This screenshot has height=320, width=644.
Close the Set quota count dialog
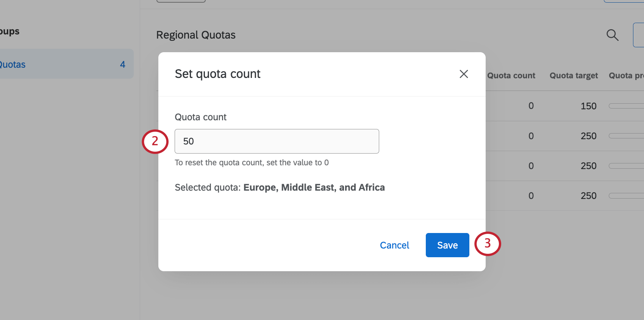click(464, 74)
